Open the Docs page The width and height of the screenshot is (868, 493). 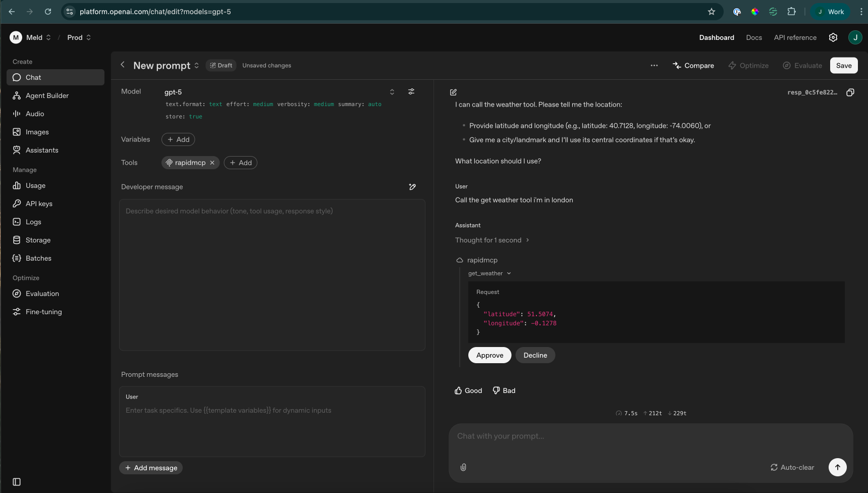tap(754, 37)
